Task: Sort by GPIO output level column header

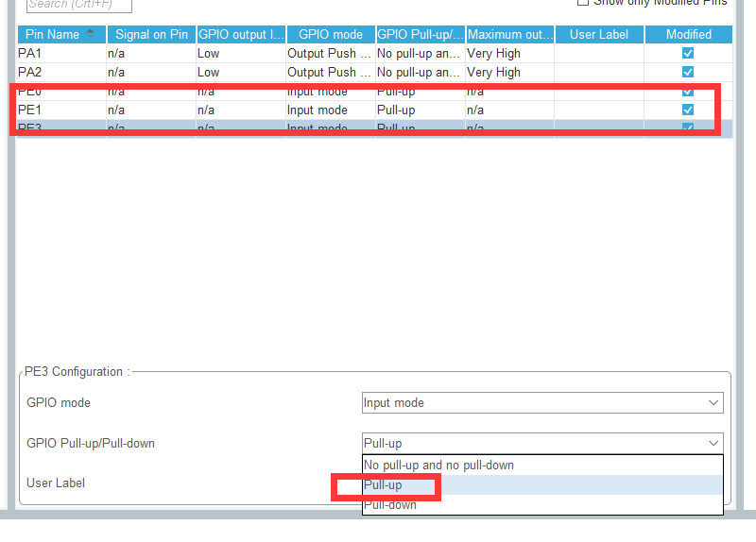Action: click(240, 35)
